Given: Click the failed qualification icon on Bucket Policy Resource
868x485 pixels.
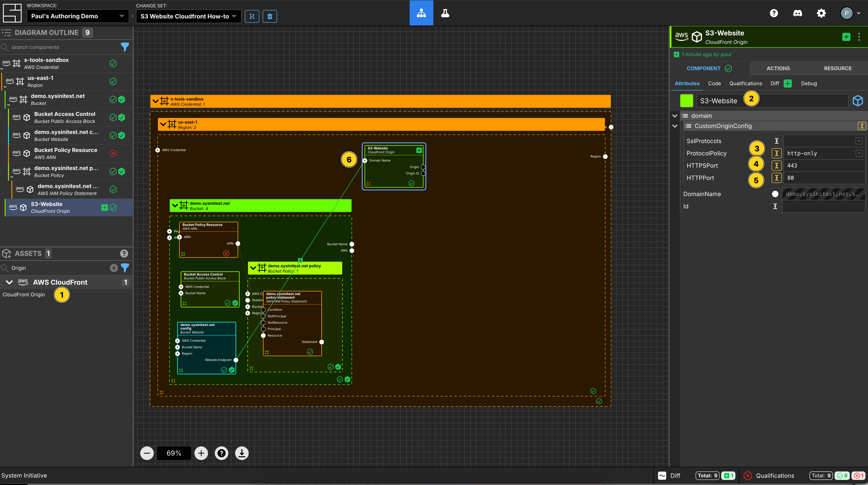Looking at the screenshot, I should (113, 153).
